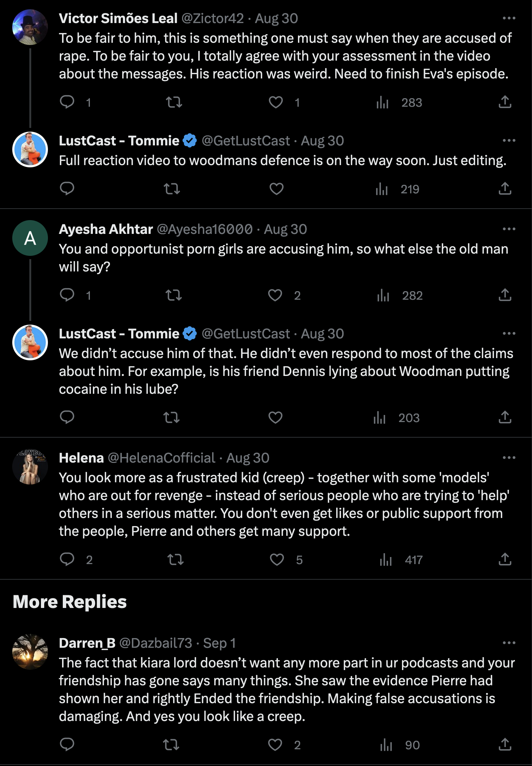
Task: Open more options on Darren_B's tweet
Action: tap(509, 643)
